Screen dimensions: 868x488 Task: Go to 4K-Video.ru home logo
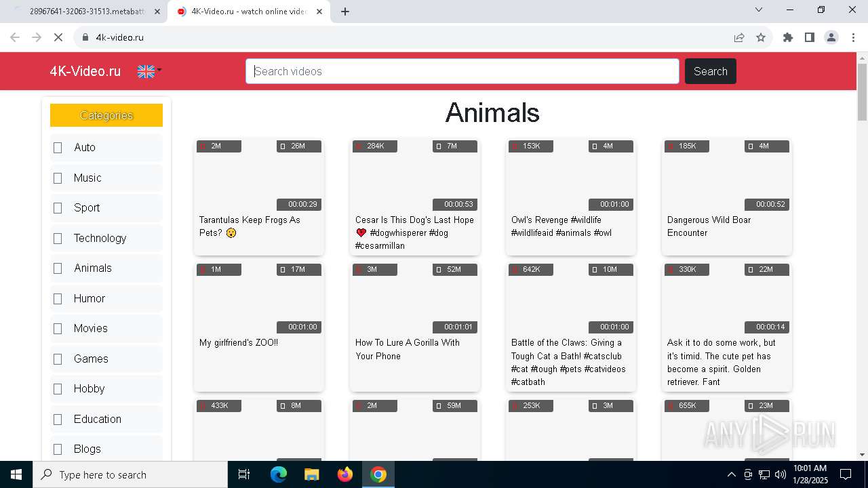(85, 71)
